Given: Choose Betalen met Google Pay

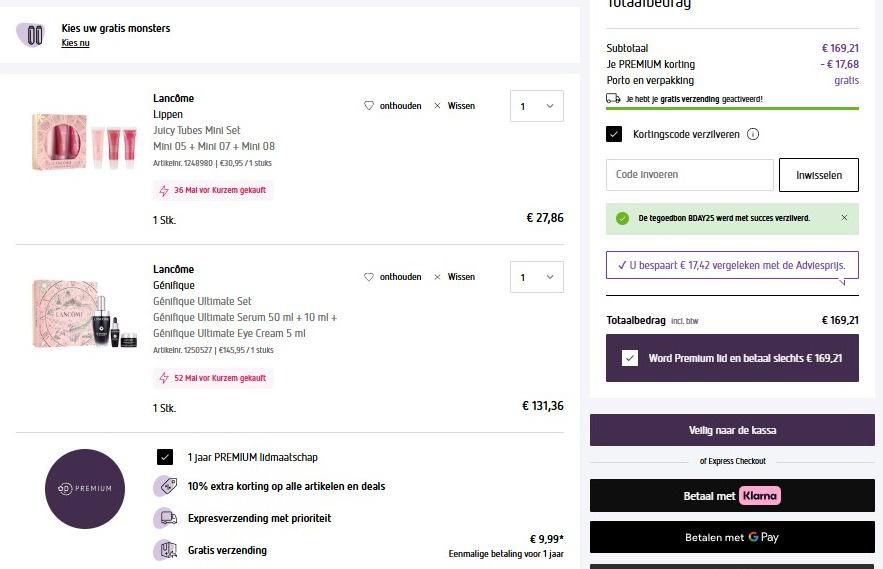Looking at the screenshot, I should point(732,537).
